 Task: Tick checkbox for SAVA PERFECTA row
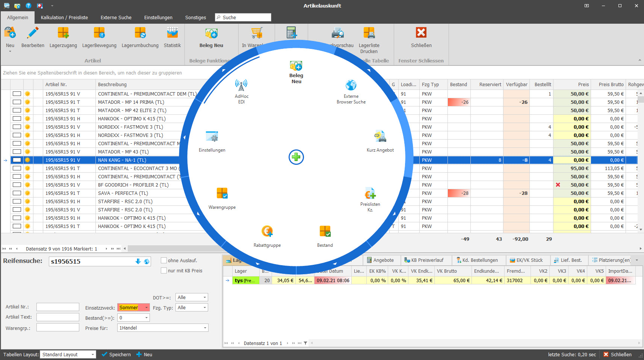coord(17,193)
